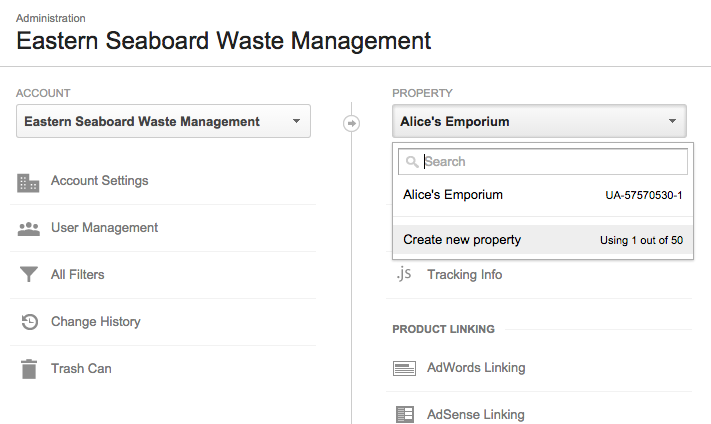This screenshot has height=424, width=711.
Task: Collapse the Alice's Emporium property dropdown
Action: pyautogui.click(x=539, y=121)
